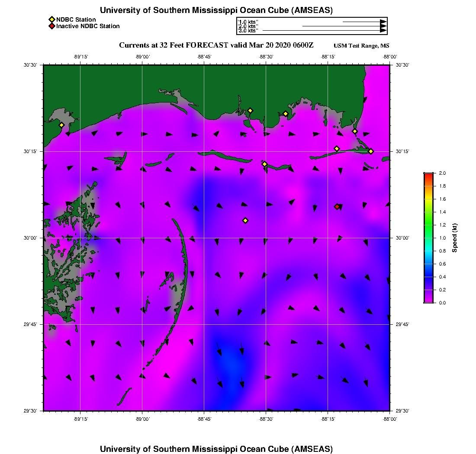Click the southernmost yellow station marker
Screen dimensions: 476x454
click(245, 221)
